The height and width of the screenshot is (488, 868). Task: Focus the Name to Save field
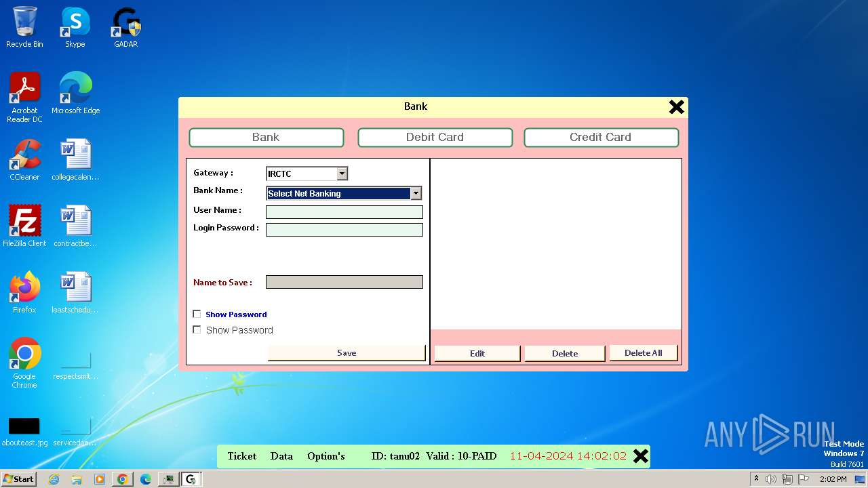coord(344,282)
